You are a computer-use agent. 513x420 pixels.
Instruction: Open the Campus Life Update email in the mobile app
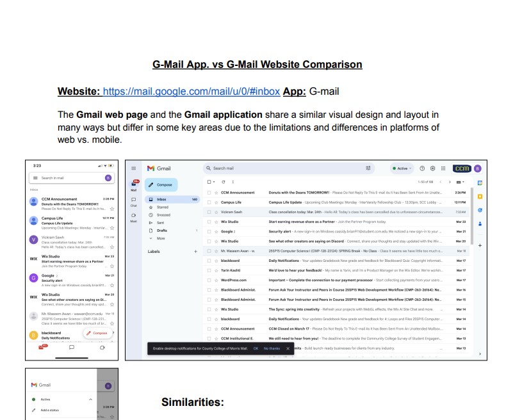coord(72,223)
